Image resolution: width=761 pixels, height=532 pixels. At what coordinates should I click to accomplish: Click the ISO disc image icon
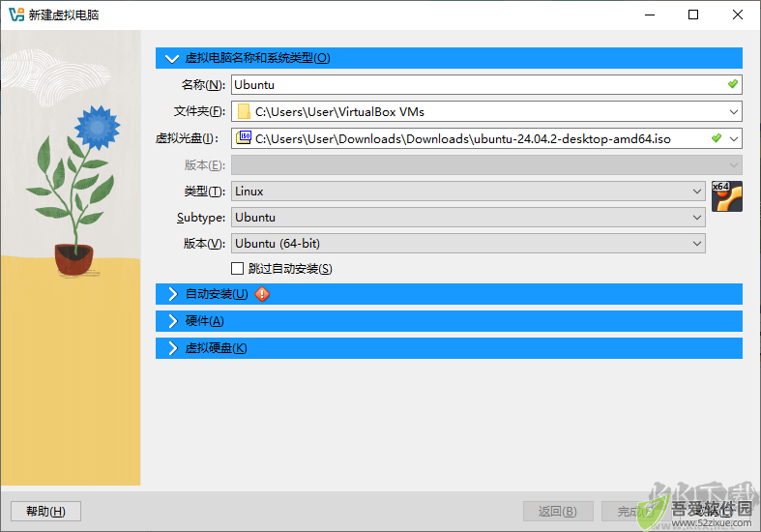pyautogui.click(x=244, y=138)
